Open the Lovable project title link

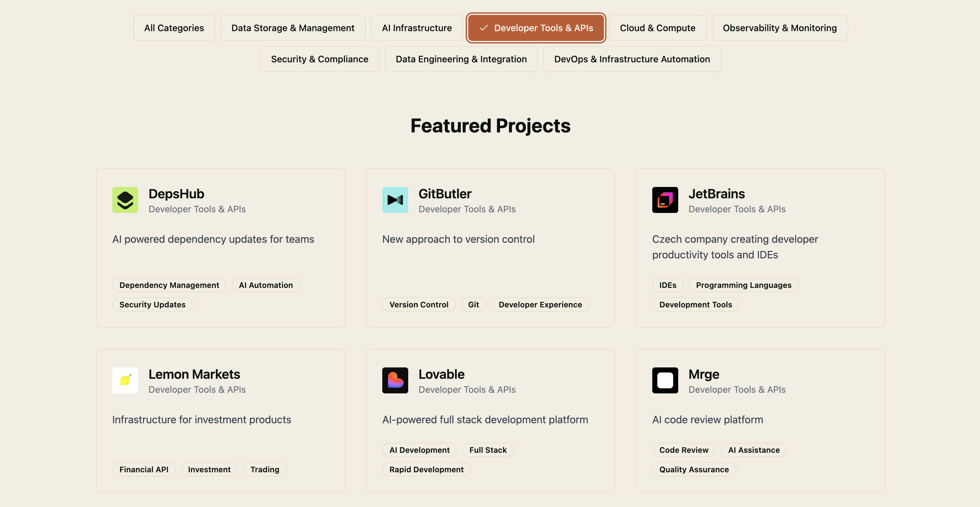441,374
